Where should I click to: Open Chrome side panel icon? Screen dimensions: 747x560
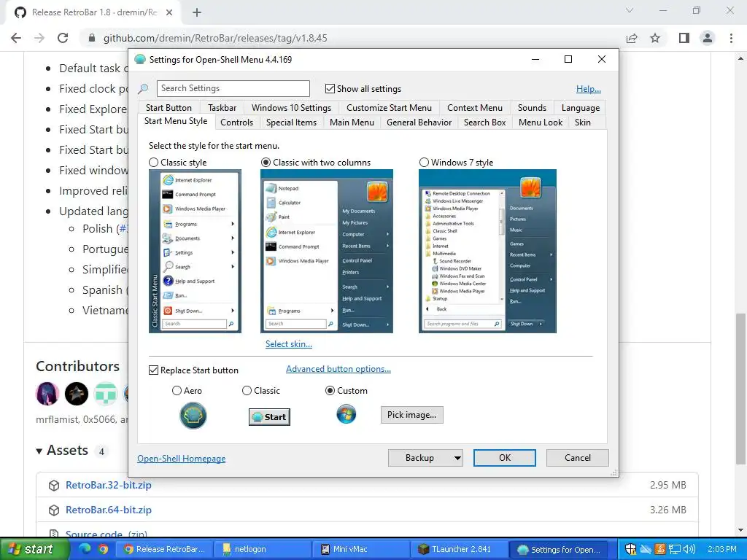[684, 38]
